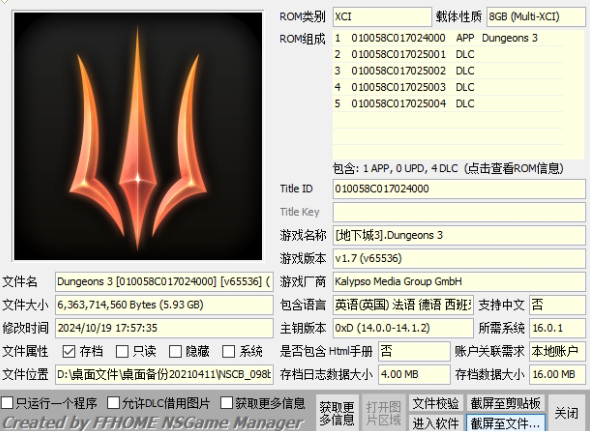Click the 支持中文 field showing 否
590x431 pixels.
pyautogui.click(x=557, y=305)
